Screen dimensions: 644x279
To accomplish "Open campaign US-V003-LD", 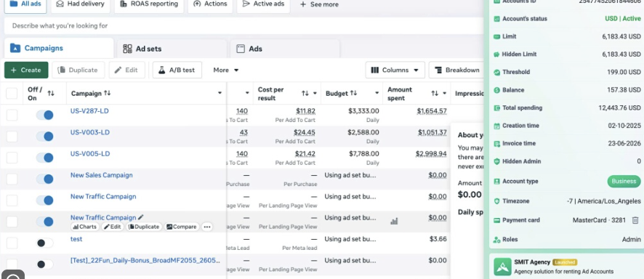I will 90,132.
